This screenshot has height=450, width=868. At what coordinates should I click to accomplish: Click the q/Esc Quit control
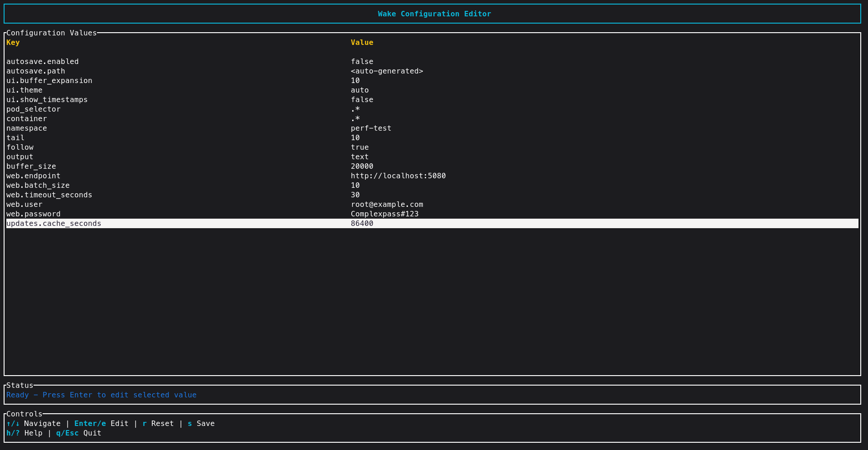point(78,433)
